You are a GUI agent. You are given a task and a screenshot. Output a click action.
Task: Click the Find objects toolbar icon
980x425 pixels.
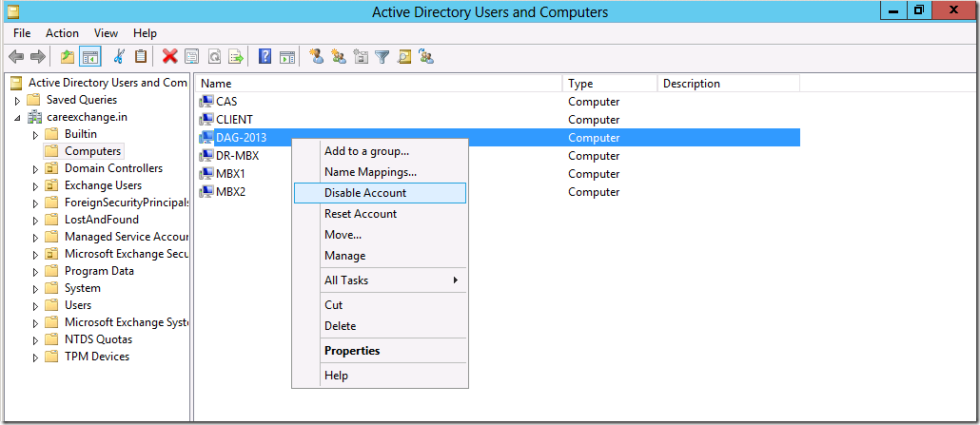click(404, 57)
